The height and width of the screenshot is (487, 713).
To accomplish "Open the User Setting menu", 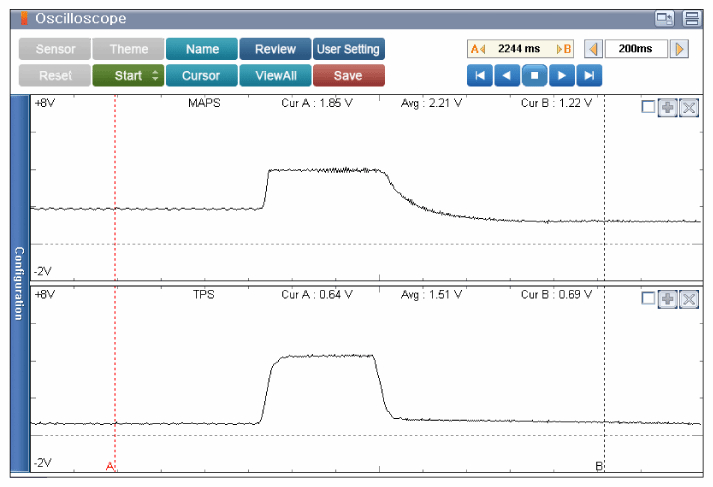I will 348,49.
